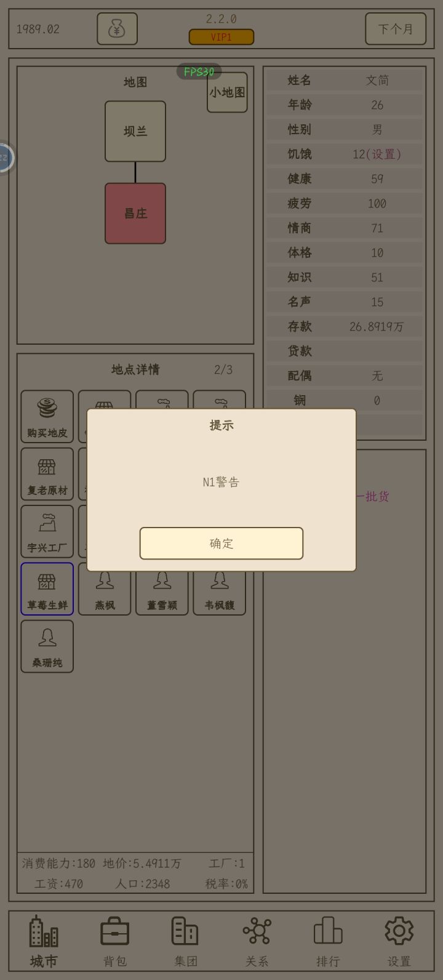Select the person 桑珊纯
The width and height of the screenshot is (443, 980).
coord(47,646)
